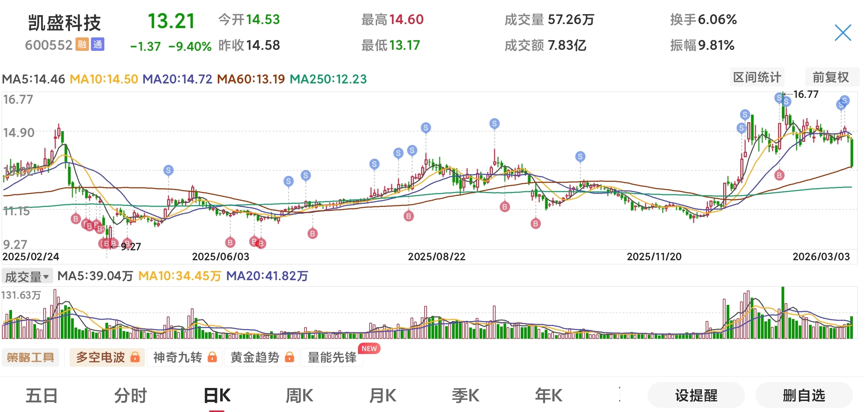Viewport: 868px width, 412px height.
Task: Toggle the 多空电波 strategy indicator
Action: (x=101, y=357)
